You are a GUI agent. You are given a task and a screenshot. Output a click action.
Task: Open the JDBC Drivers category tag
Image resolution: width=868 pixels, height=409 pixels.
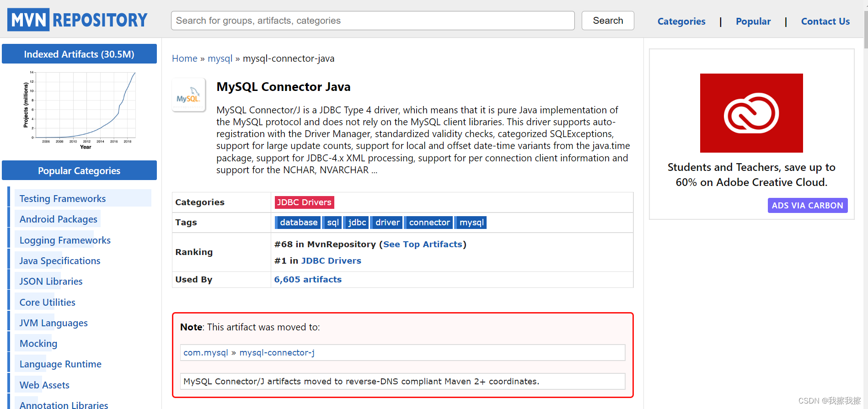pyautogui.click(x=304, y=202)
